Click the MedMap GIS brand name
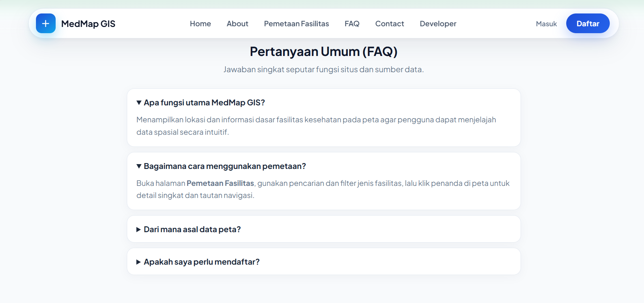The width and height of the screenshot is (644, 303). [88, 24]
